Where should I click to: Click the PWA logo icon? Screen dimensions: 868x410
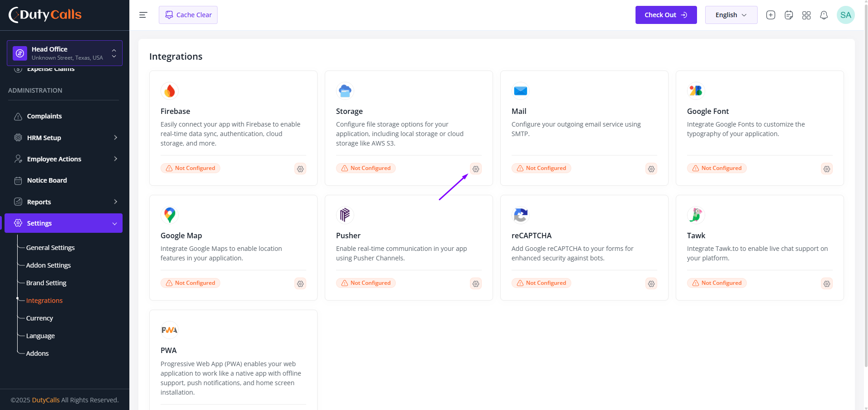[170, 330]
